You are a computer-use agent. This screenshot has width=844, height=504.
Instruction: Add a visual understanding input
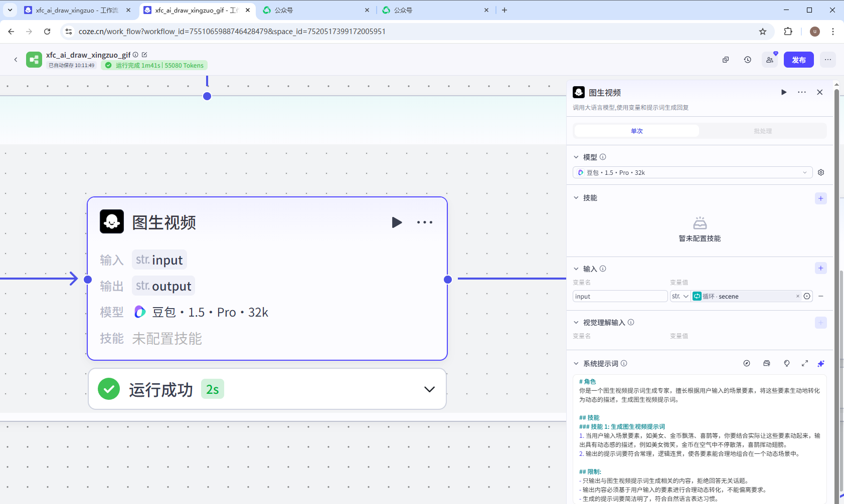point(821,323)
